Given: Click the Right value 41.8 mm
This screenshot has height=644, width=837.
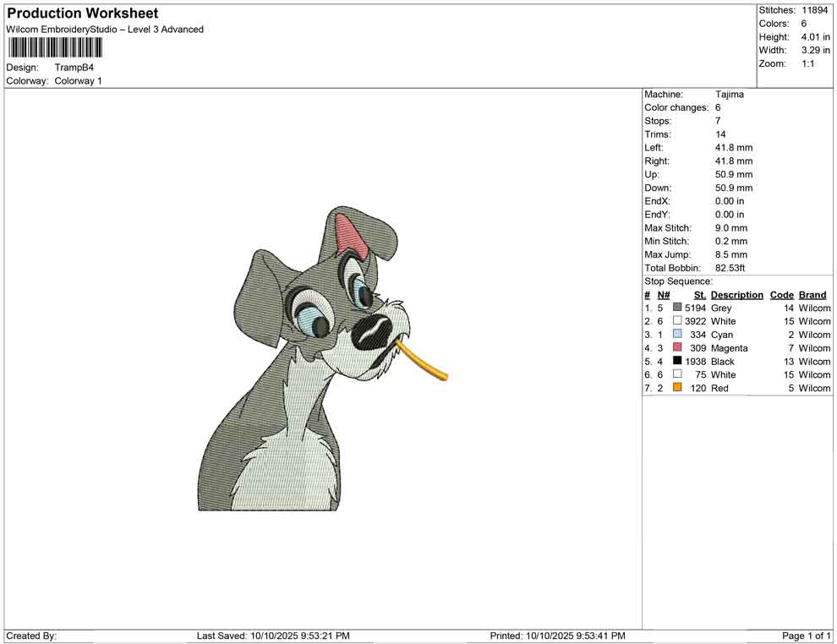Looking at the screenshot, I should [x=734, y=161].
